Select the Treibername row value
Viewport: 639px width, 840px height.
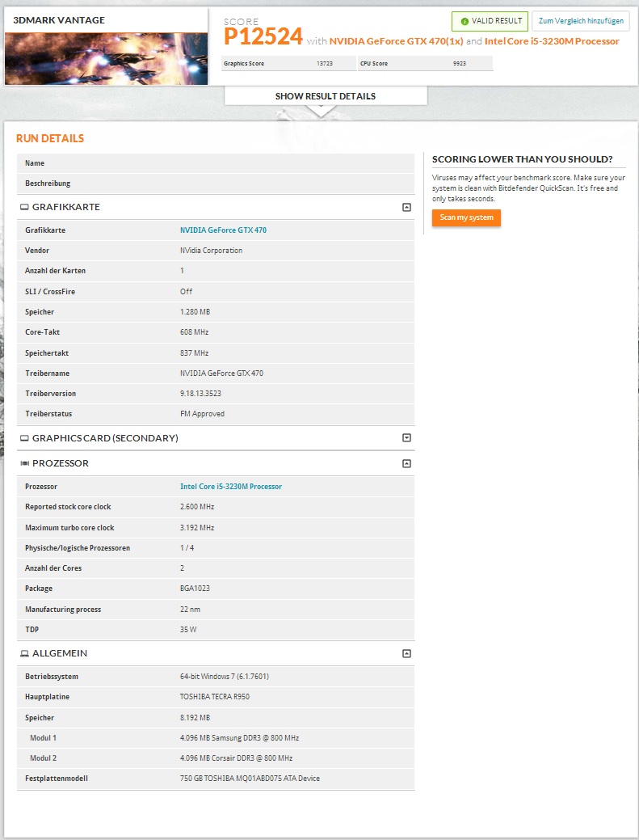coord(221,374)
